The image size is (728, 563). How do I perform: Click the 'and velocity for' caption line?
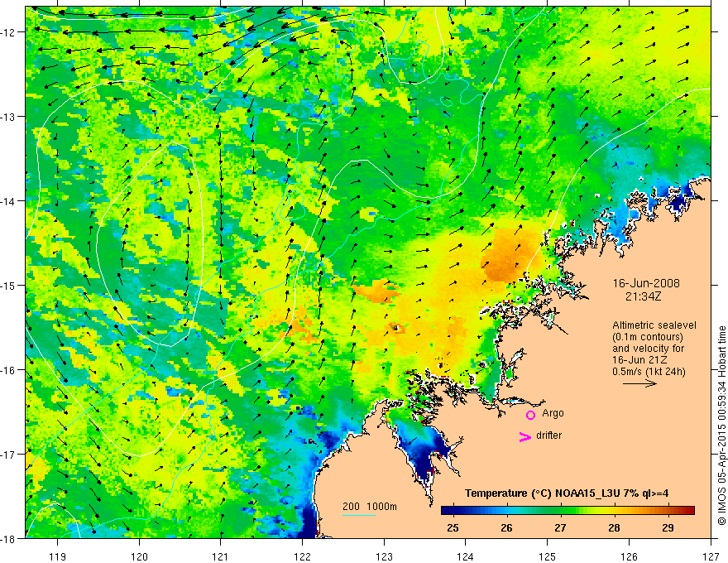coord(648,349)
